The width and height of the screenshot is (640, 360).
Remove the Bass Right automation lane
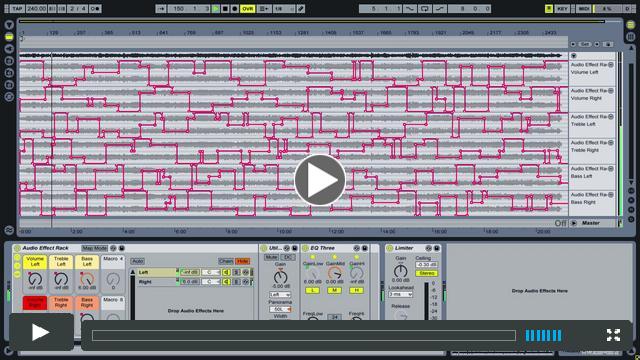(x=611, y=195)
